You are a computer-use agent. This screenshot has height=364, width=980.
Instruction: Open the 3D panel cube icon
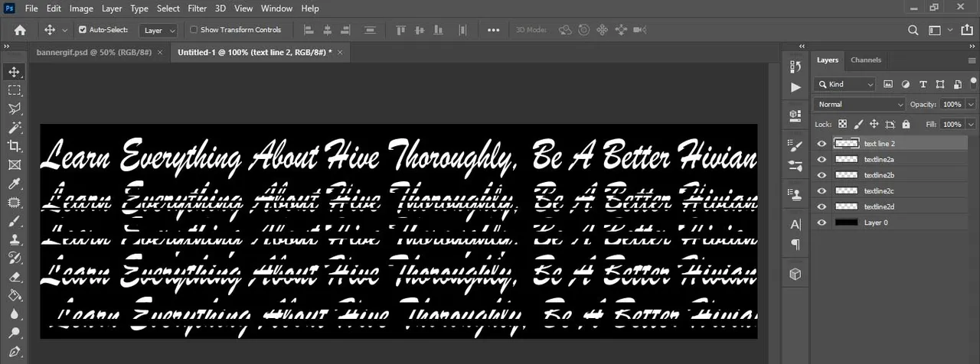tap(795, 273)
